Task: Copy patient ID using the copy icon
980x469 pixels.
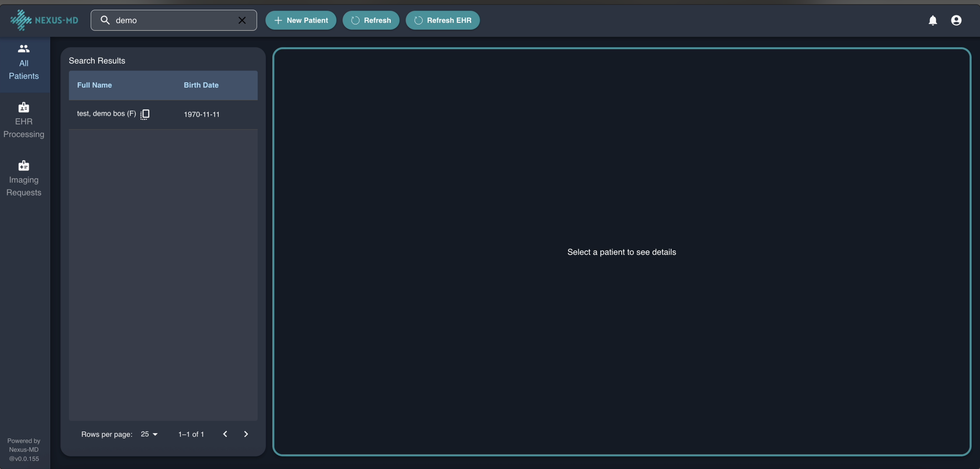Action: [145, 114]
